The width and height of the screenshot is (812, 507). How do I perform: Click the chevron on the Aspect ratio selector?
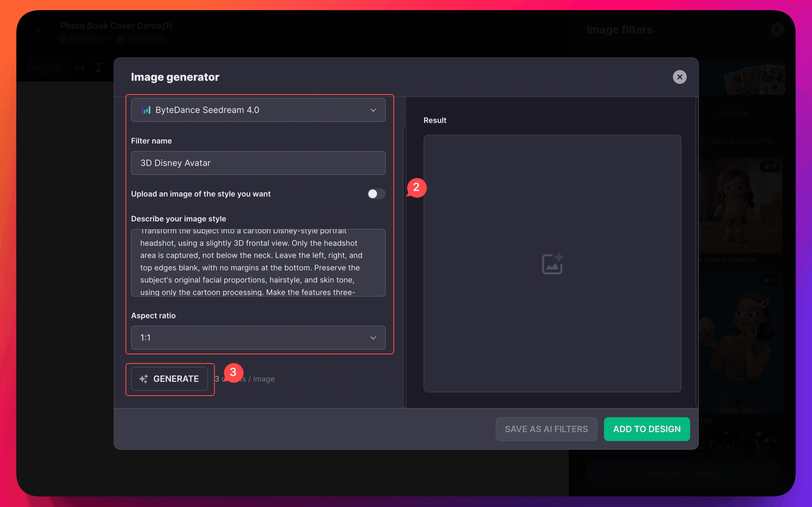pos(373,338)
